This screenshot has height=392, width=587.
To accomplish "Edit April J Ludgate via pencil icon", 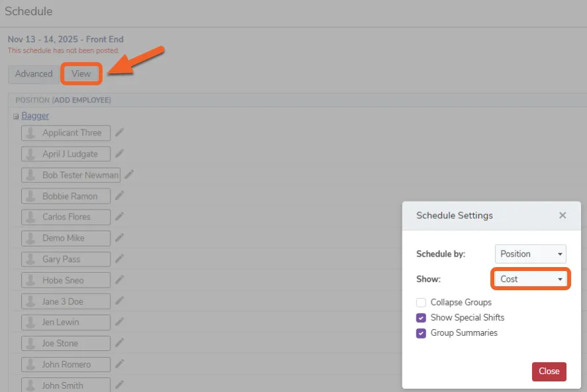I will click(119, 153).
